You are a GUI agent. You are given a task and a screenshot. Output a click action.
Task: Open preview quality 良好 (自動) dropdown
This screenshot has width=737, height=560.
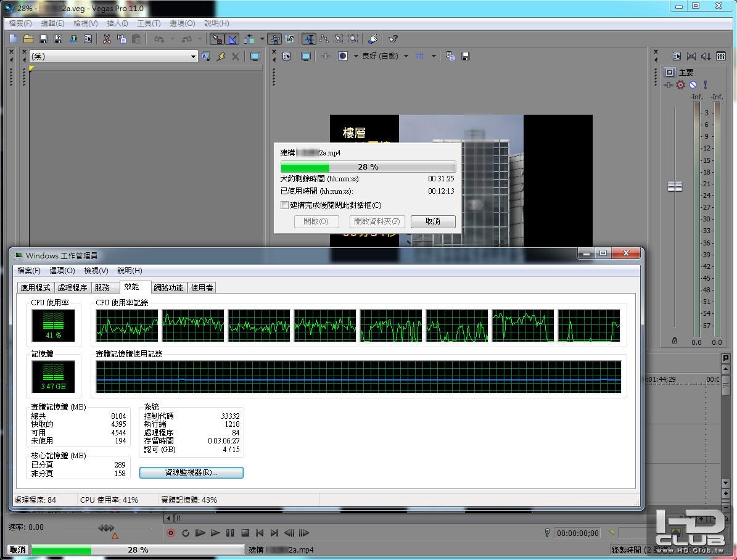(385, 56)
